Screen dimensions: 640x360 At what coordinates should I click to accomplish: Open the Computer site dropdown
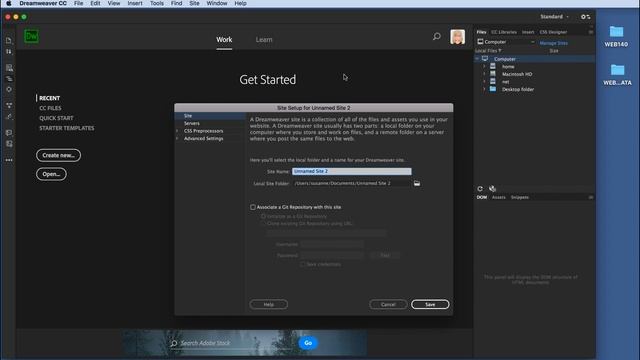(506, 42)
